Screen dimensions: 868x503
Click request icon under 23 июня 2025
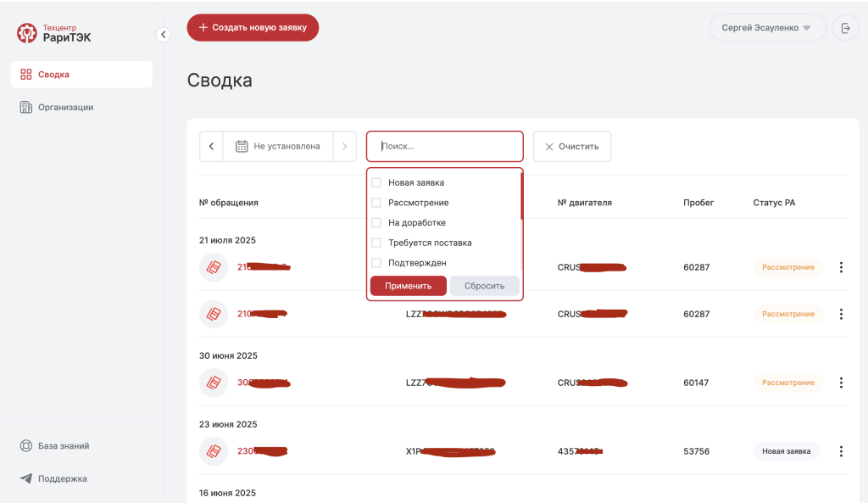tap(214, 451)
